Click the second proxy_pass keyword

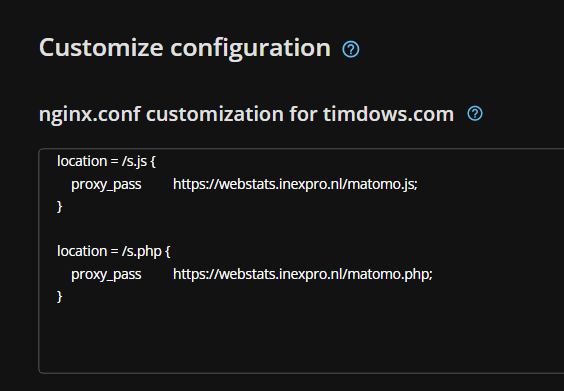pyautogui.click(x=106, y=274)
